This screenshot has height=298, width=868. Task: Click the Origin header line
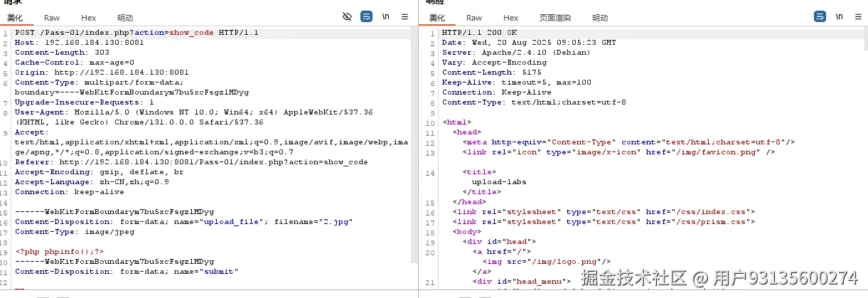coord(102,73)
